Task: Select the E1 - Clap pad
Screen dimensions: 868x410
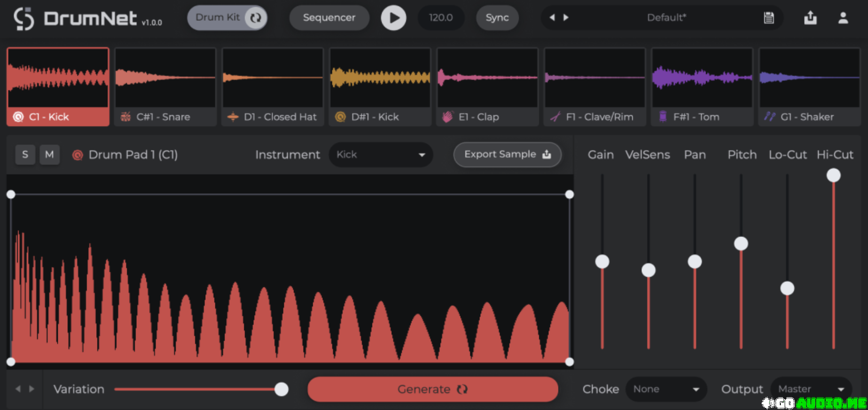Action: click(487, 87)
